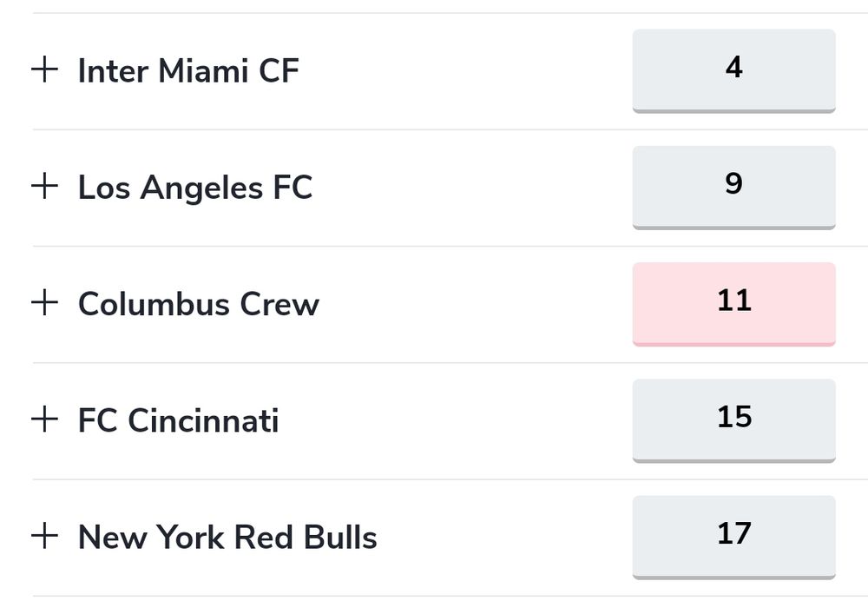The width and height of the screenshot is (868, 601).
Task: Select odds 4 for Inter Miami CF
Action: point(734,71)
